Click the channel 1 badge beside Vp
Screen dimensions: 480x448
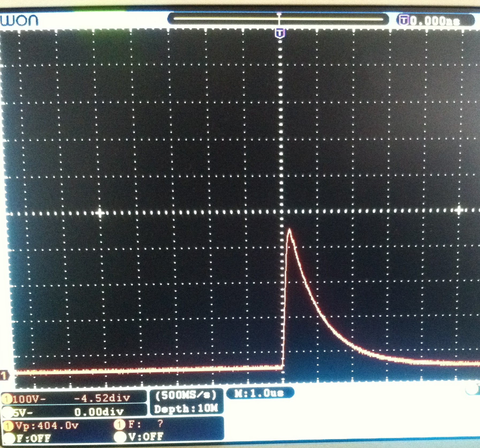point(8,426)
